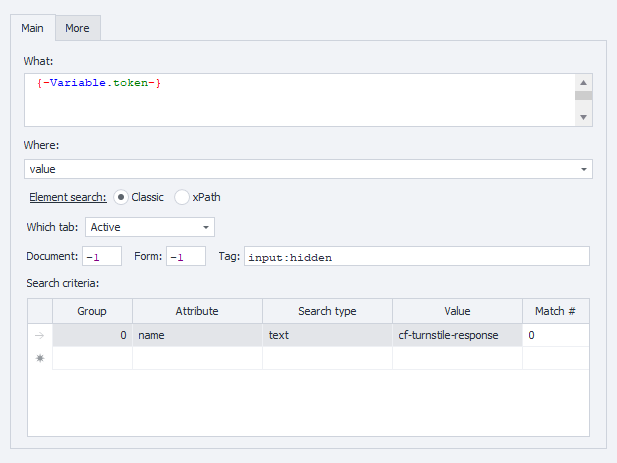
Task: Click the Attribute column header
Action: pyautogui.click(x=197, y=311)
